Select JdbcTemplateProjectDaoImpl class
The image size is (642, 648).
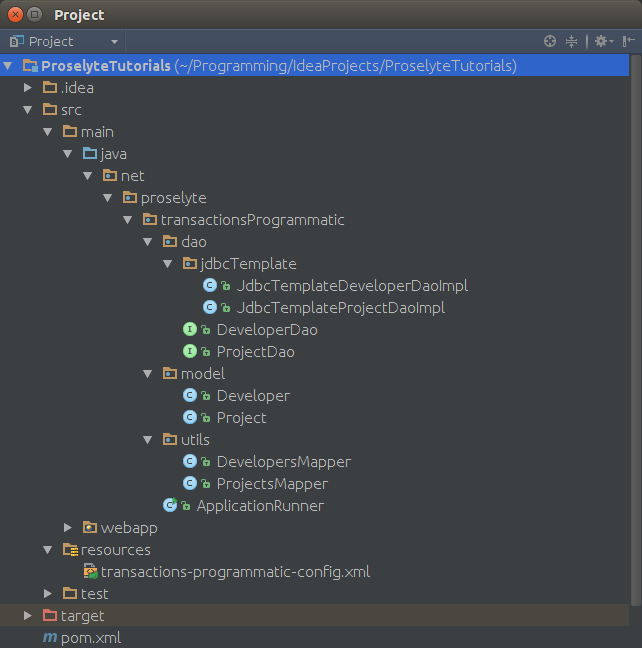pos(341,307)
